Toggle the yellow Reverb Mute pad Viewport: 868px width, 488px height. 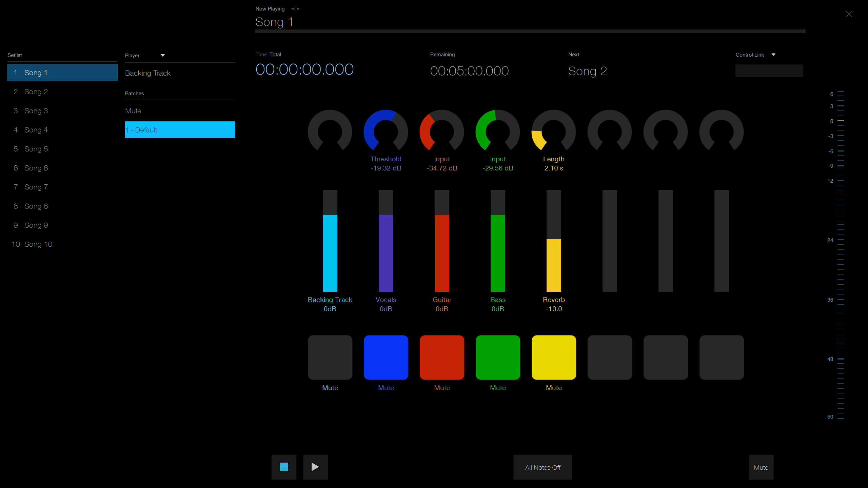554,357
